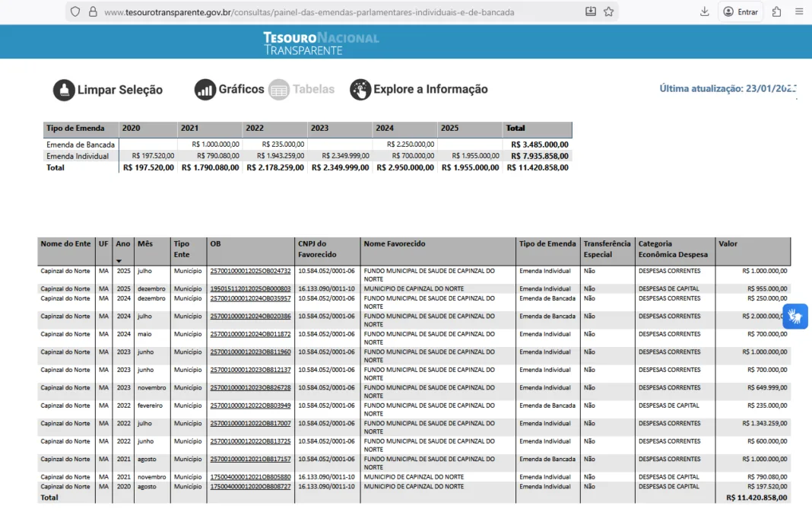This screenshot has height=525, width=812.
Task: Open the profile menu next to Entrar
Action: (728, 11)
